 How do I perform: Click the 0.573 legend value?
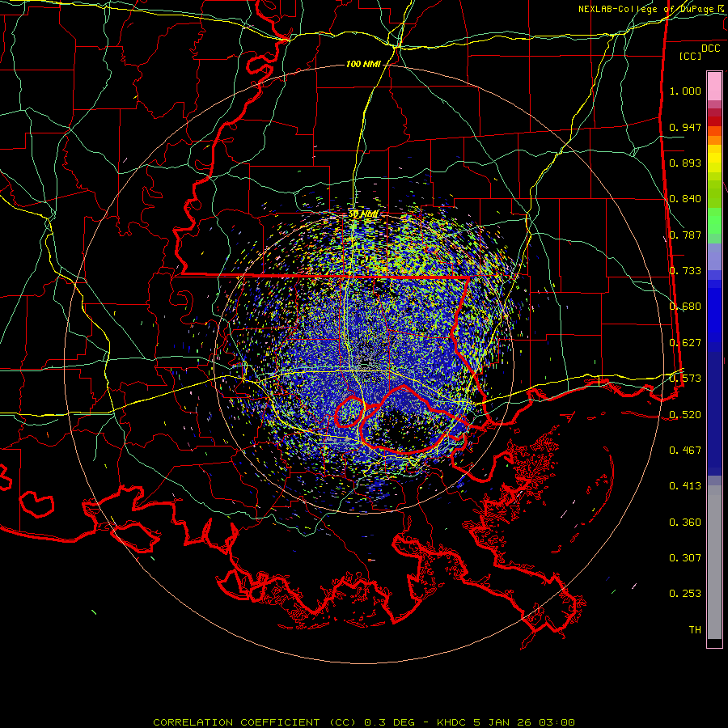coord(685,379)
